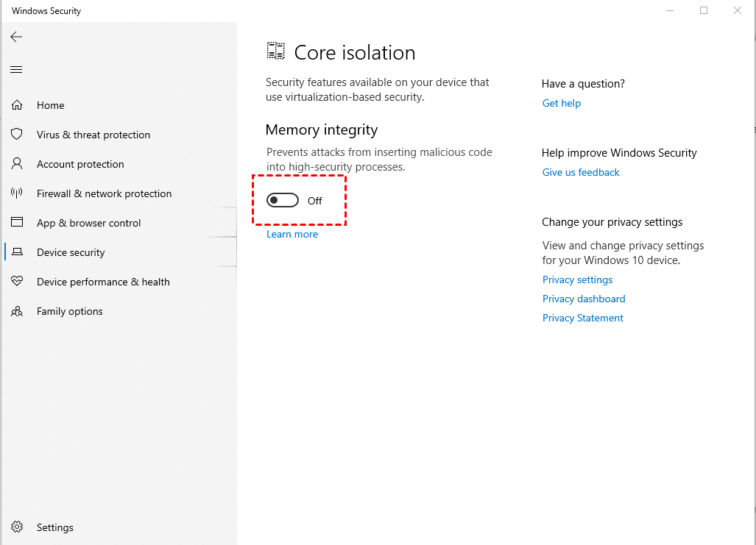
Task: Enable the Memory integrity toggle
Action: click(282, 200)
